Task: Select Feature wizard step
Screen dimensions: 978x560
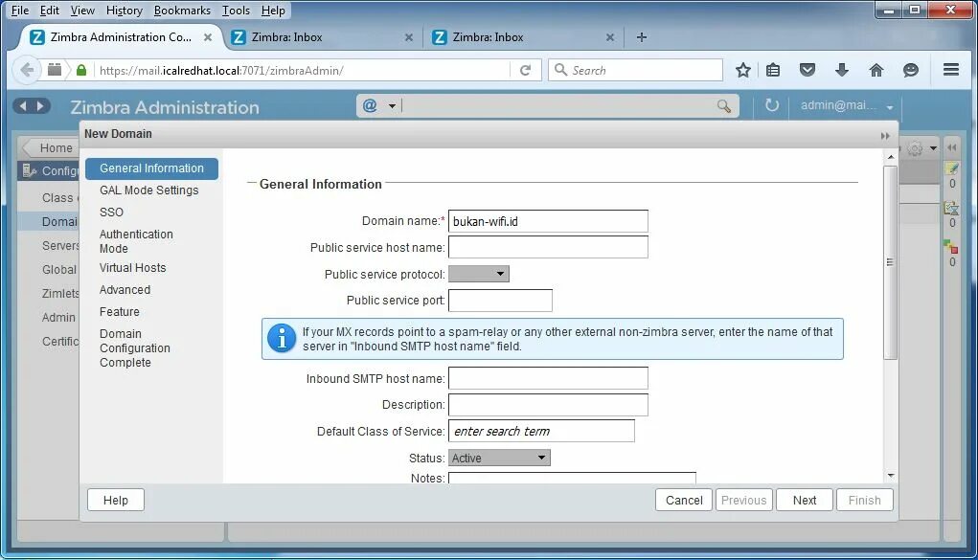Action: click(119, 312)
